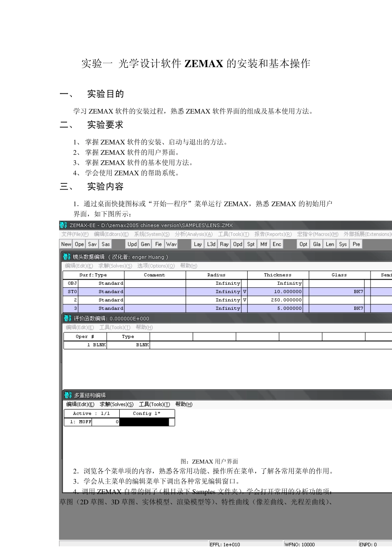Select the Glass column header
The height and width of the screenshot is (555, 392).
click(x=340, y=275)
